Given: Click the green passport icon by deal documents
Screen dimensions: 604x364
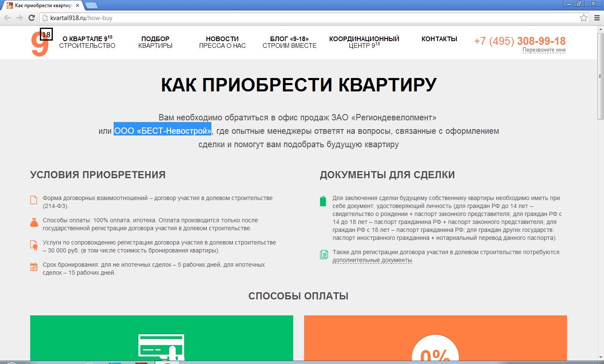Looking at the screenshot, I should [323, 201].
